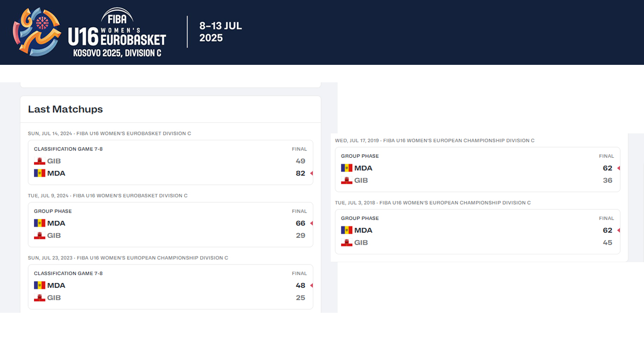Click Moldova flag in July 3, 2018 match
The image size is (644, 356).
click(x=346, y=230)
